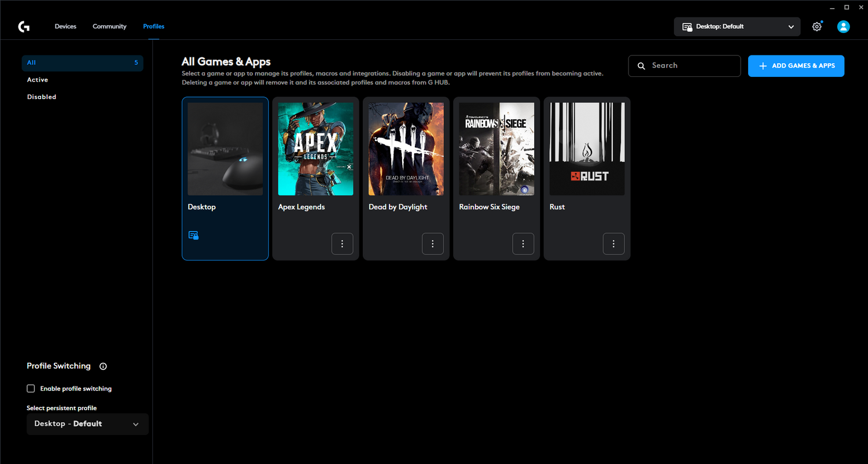Screen dimensions: 868x464
Task: Select the Rainbow Six Siege cover art
Action: 496,149
